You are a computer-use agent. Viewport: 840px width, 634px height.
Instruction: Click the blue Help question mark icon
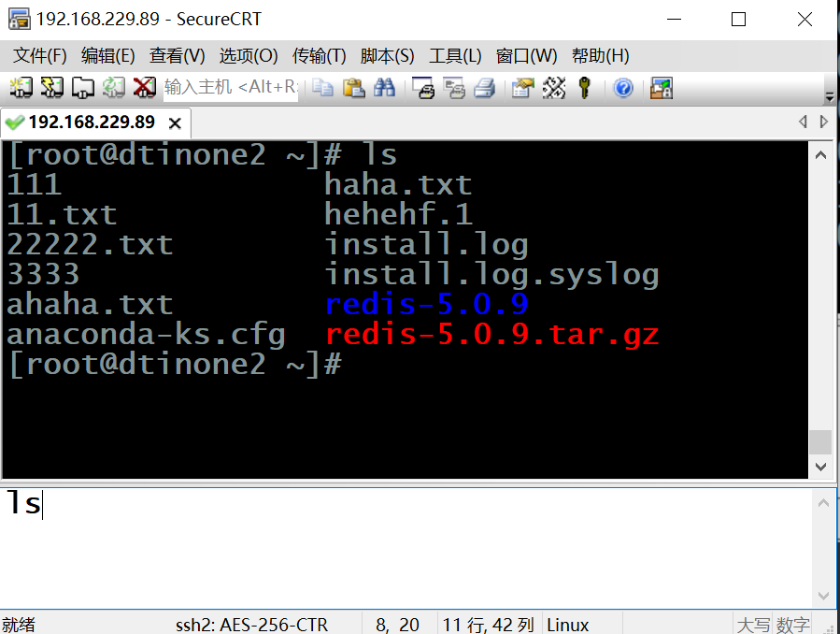(623, 88)
